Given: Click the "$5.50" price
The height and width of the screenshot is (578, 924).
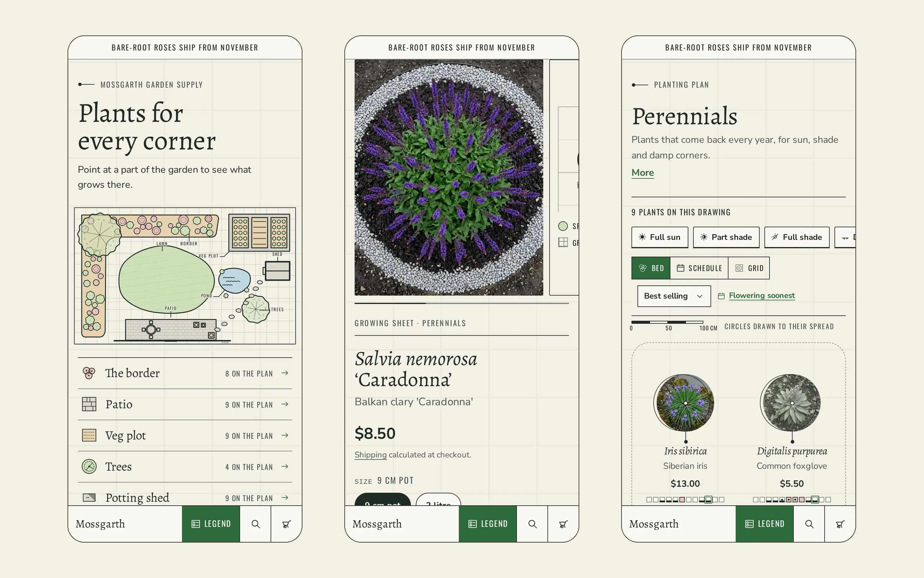Looking at the screenshot, I should click(792, 484).
